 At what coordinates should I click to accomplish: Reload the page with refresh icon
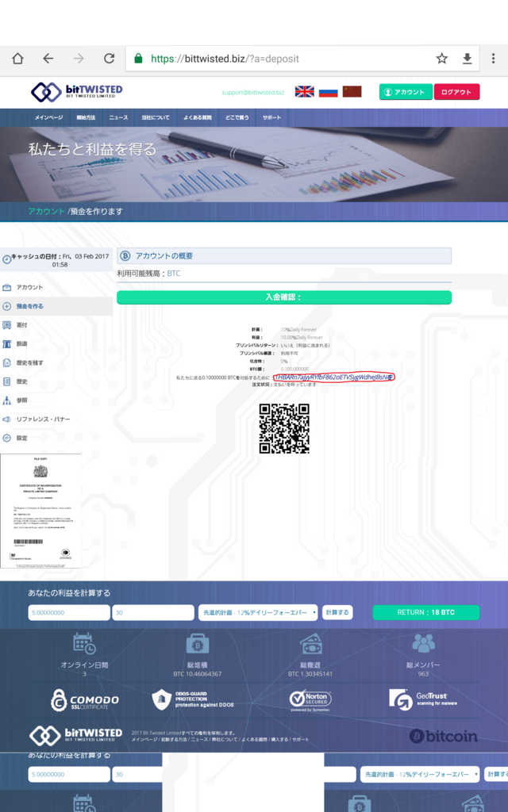click(x=109, y=59)
